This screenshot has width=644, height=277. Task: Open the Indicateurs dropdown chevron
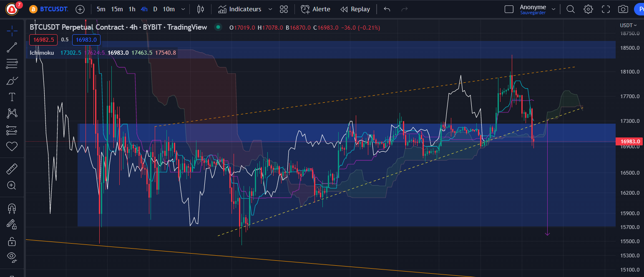pyautogui.click(x=269, y=9)
